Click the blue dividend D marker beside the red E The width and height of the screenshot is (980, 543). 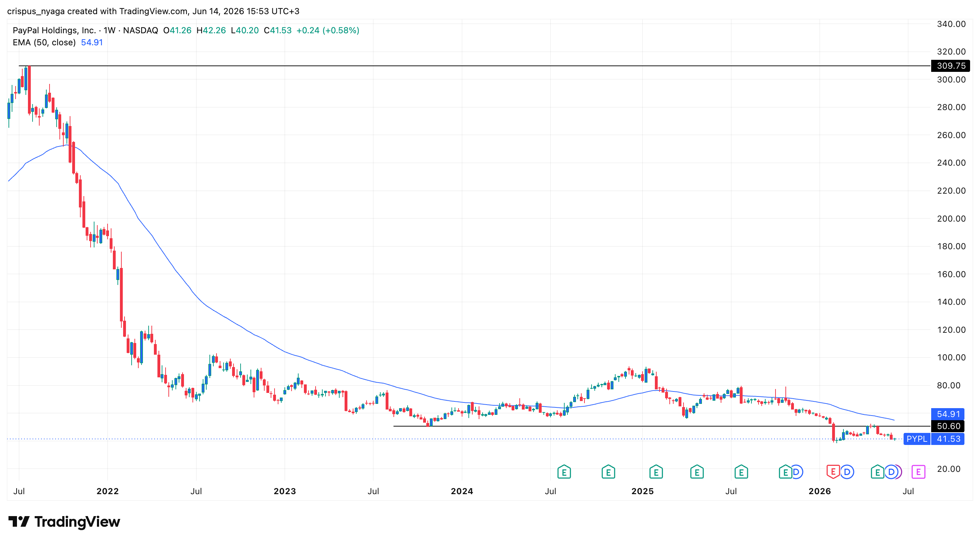[x=847, y=472]
